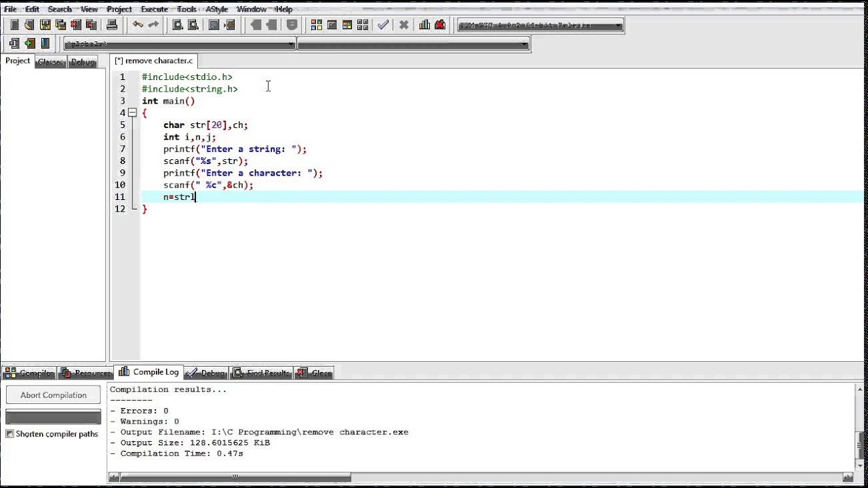The height and width of the screenshot is (488, 868).
Task: Click the green plus Add to Project icon
Action: (x=30, y=44)
